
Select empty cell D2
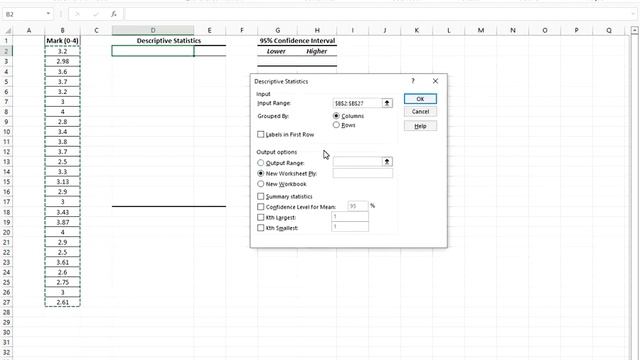153,51
